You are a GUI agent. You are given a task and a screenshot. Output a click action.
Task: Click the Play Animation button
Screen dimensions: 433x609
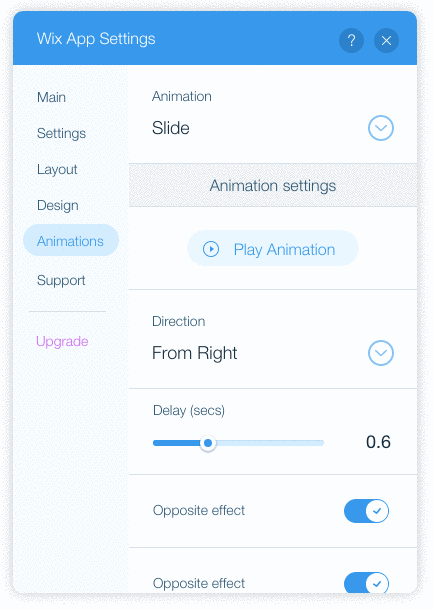tap(273, 249)
